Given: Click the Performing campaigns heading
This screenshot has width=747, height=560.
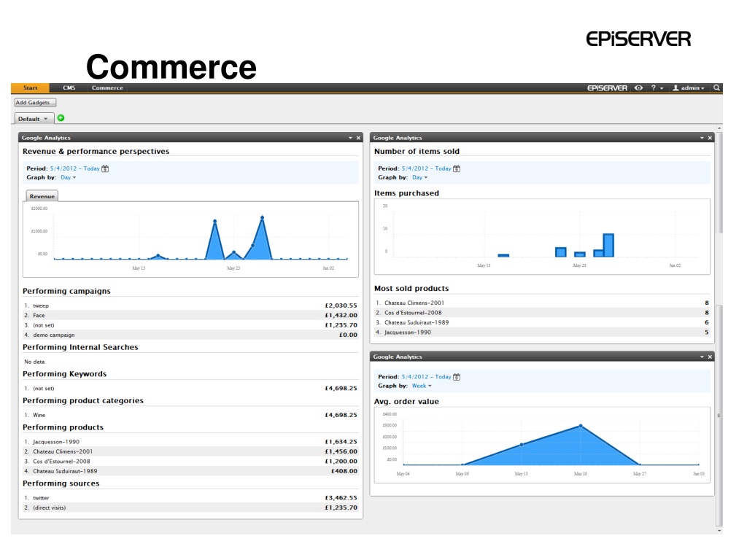Looking at the screenshot, I should 66,292.
